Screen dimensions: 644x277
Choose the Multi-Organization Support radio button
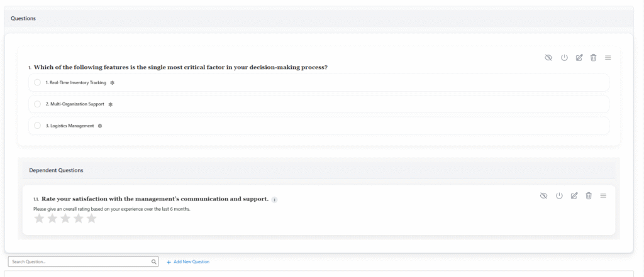pos(38,104)
